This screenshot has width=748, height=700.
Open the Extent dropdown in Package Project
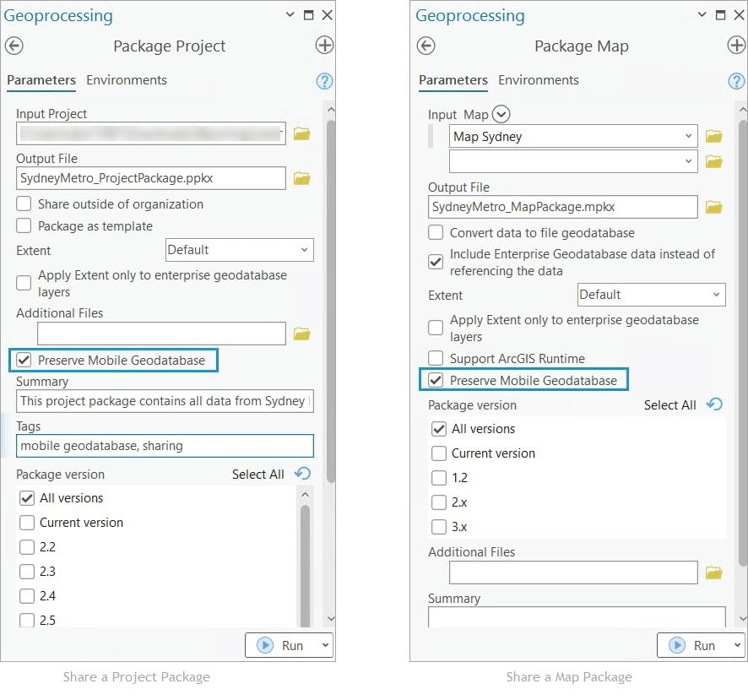239,250
